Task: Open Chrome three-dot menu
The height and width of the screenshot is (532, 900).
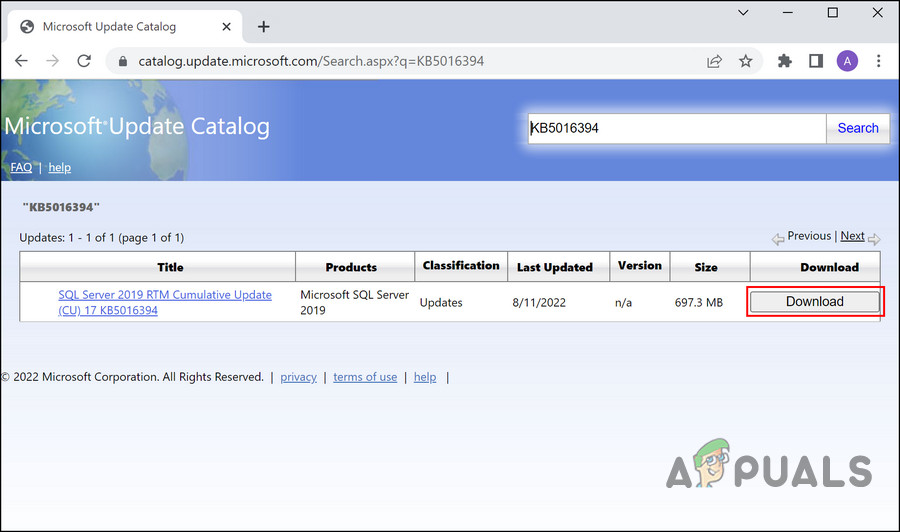Action: tap(878, 61)
